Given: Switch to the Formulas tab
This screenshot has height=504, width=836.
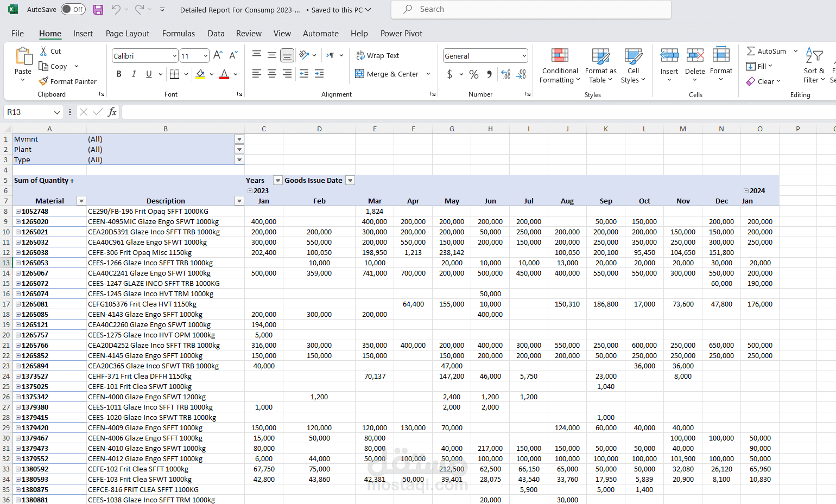Looking at the screenshot, I should tap(179, 33).
